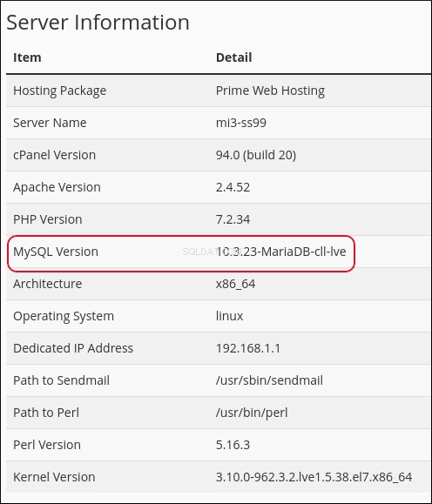432x504 pixels.
Task: Click the /usr/bin/perl path value
Action: 252,413
